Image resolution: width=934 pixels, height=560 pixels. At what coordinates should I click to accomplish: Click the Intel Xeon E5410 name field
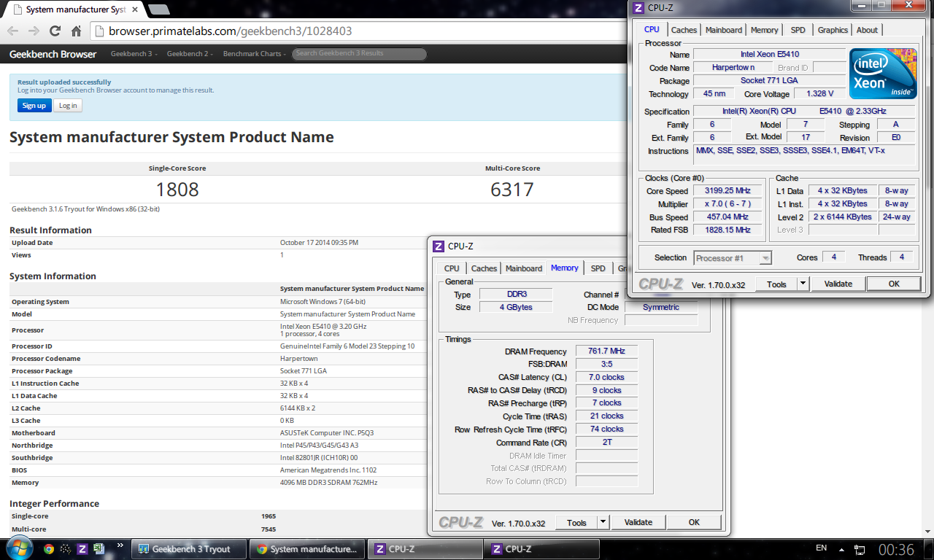(768, 55)
